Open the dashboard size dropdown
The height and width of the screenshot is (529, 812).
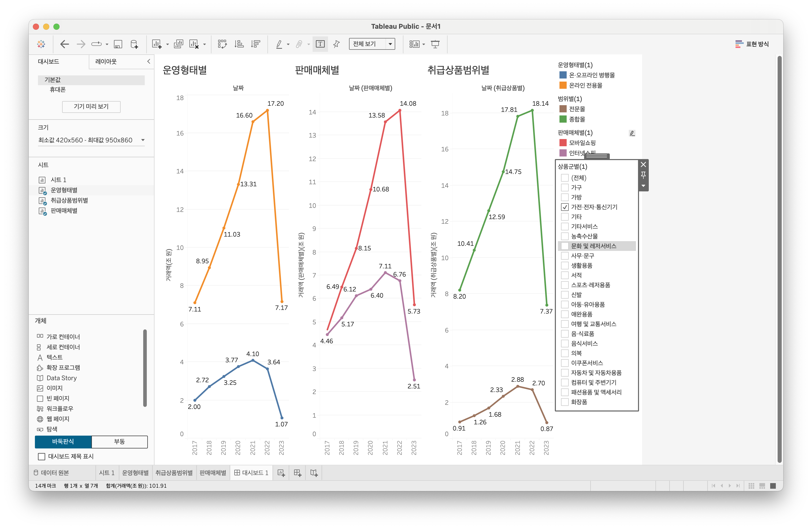click(x=143, y=140)
